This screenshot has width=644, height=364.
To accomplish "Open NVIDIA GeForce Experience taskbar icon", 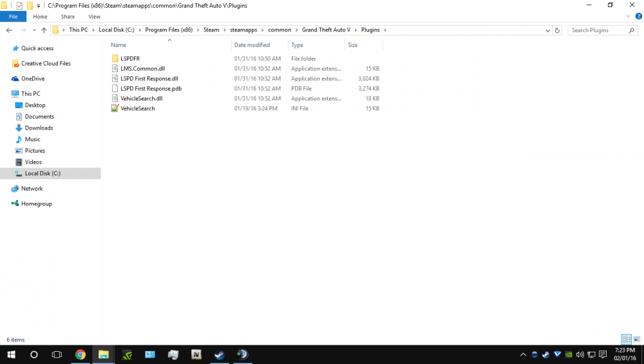I will tap(127, 354).
